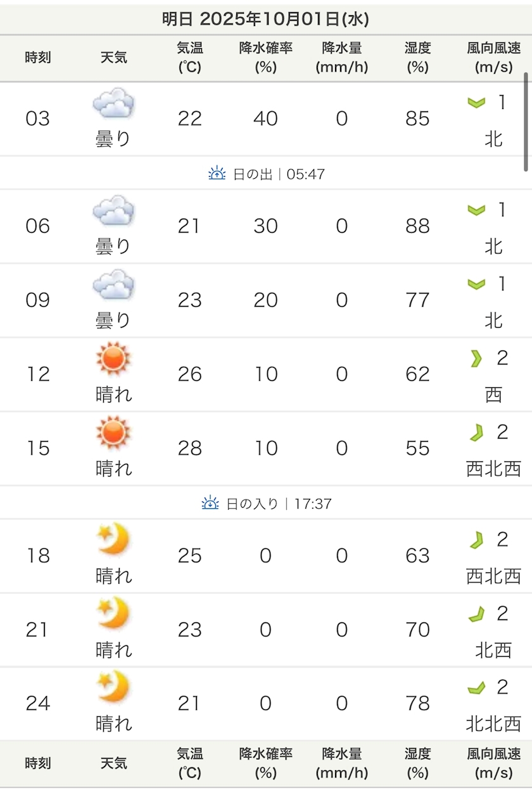This screenshot has height=812, width=532.
Task: Click the wind direction arrow at 12
Action: coord(476,359)
